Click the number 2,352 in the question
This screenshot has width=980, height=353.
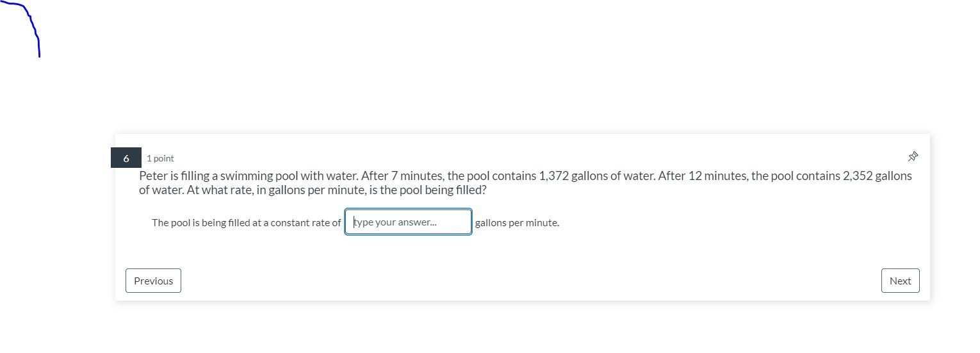pos(858,176)
